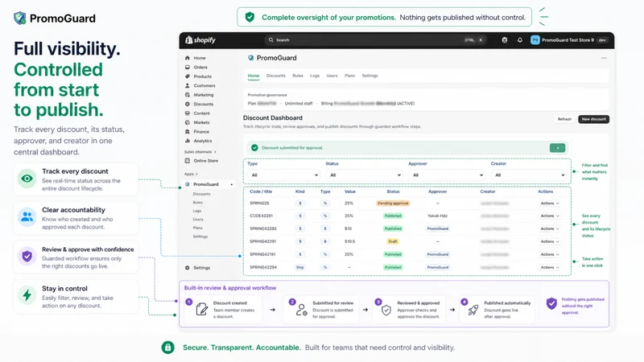Click the PromoGuard app icon in sidebar
644x362 pixels.
(x=188, y=184)
